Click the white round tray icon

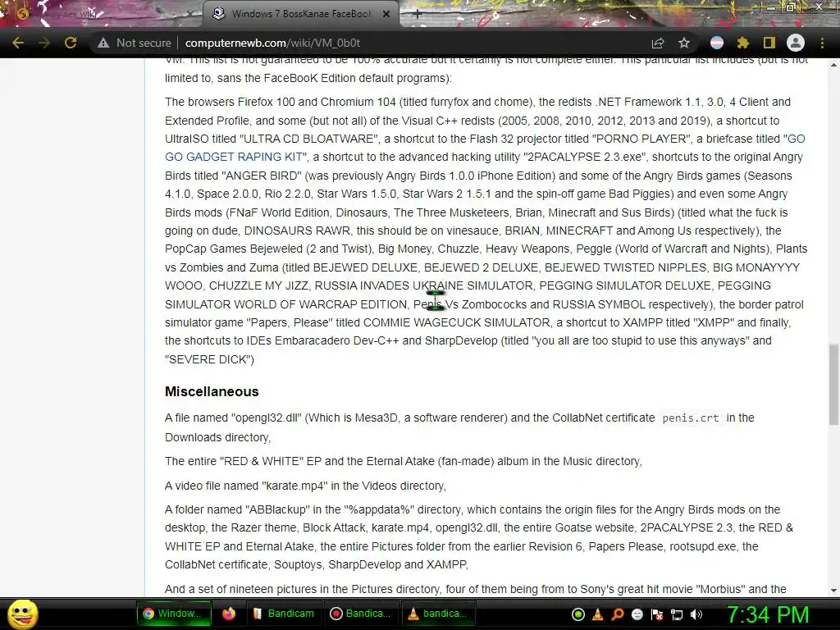click(637, 614)
